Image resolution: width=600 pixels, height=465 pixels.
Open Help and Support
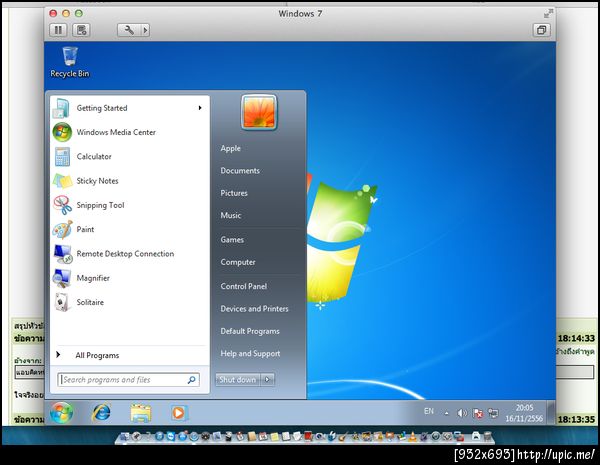click(250, 354)
